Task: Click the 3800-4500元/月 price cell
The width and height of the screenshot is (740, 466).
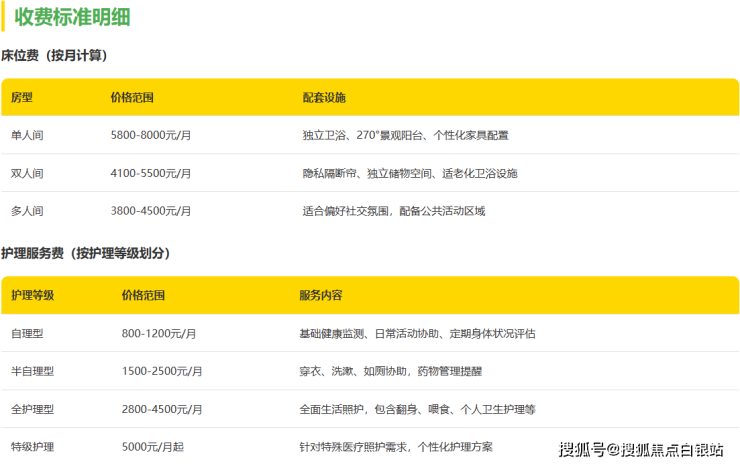Action: [x=150, y=211]
